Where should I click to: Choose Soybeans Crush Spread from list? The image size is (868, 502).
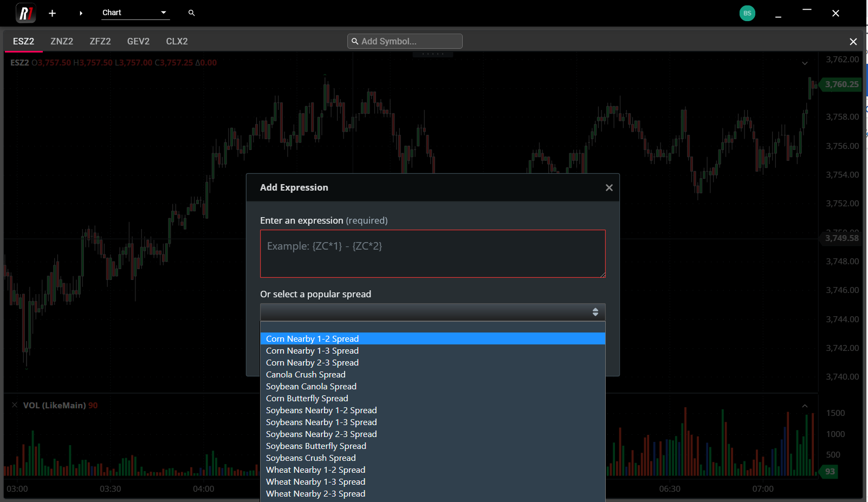click(310, 458)
